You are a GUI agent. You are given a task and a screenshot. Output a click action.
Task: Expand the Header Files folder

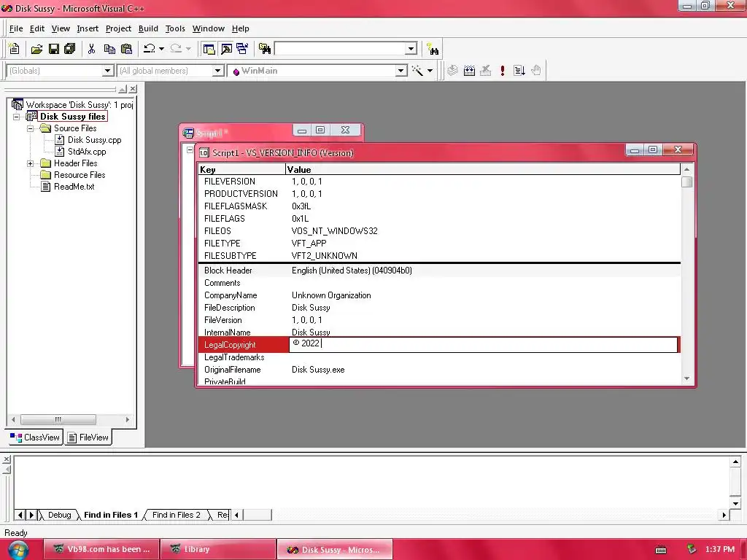click(x=30, y=163)
